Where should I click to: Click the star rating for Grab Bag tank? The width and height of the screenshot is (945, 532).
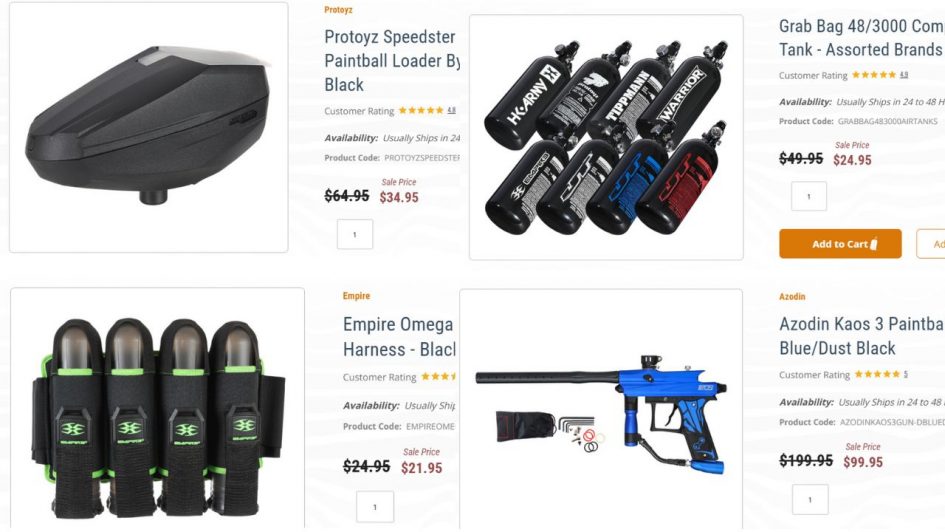(874, 75)
